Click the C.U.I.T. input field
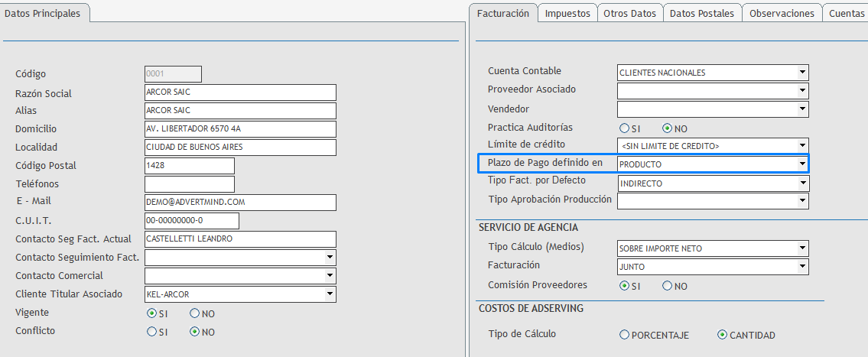This screenshot has width=868, height=357. click(191, 221)
